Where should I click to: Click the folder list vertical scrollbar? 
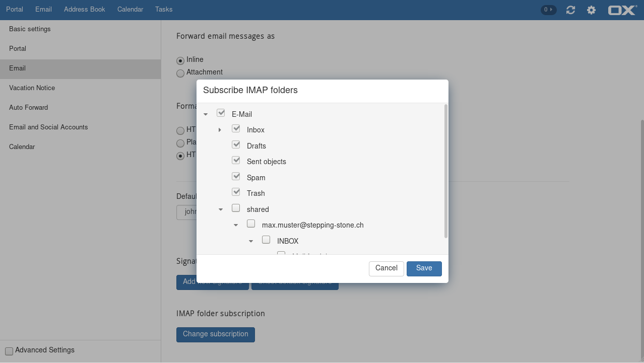click(446, 171)
